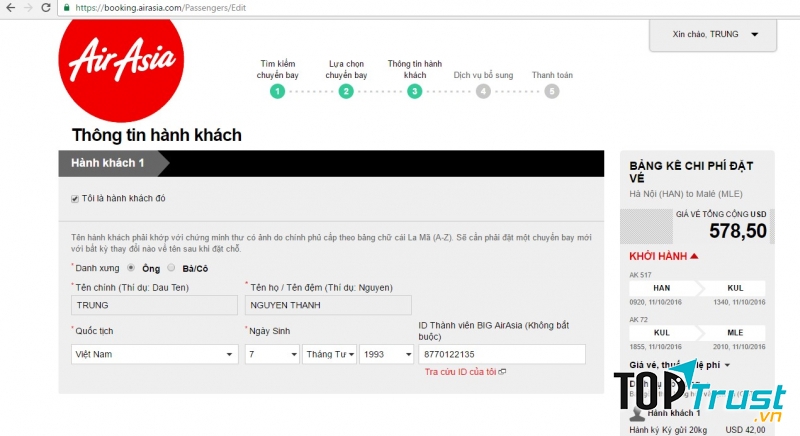This screenshot has height=436, width=800.
Task: Click arrival time 2010, 11/10/2016
Action: tap(739, 347)
